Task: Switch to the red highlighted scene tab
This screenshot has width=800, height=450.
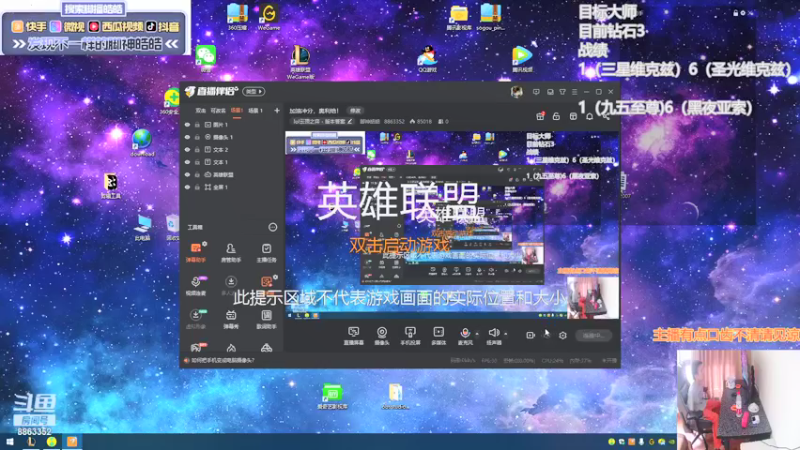Action: tap(236, 110)
